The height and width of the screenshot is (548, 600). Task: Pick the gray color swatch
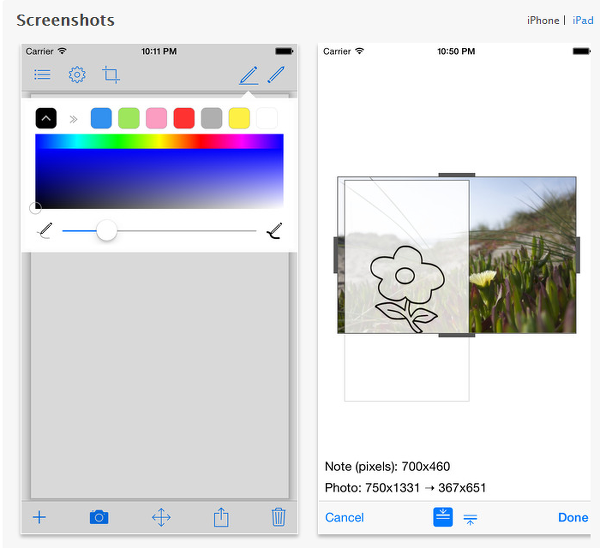212,118
